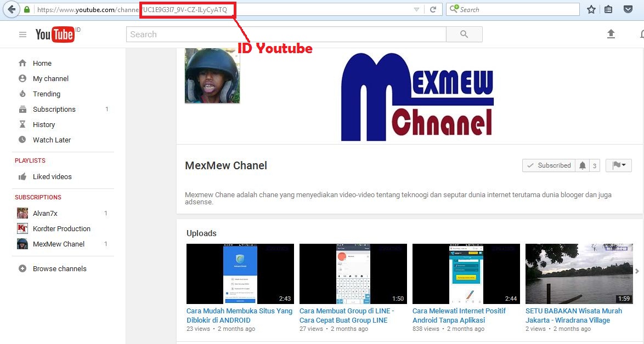Bookmark this page with the star icon
Viewport: 644px width, 344px height.
coord(591,9)
